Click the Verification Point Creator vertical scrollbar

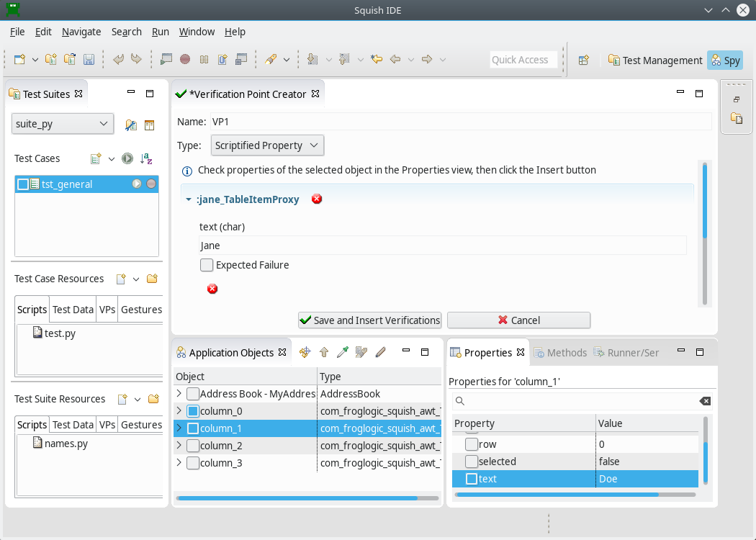pyautogui.click(x=704, y=233)
